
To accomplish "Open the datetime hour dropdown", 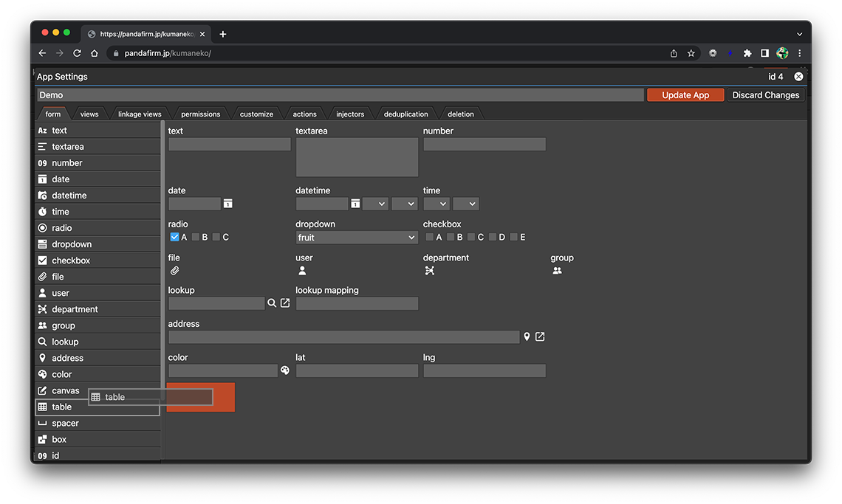I will [x=375, y=204].
